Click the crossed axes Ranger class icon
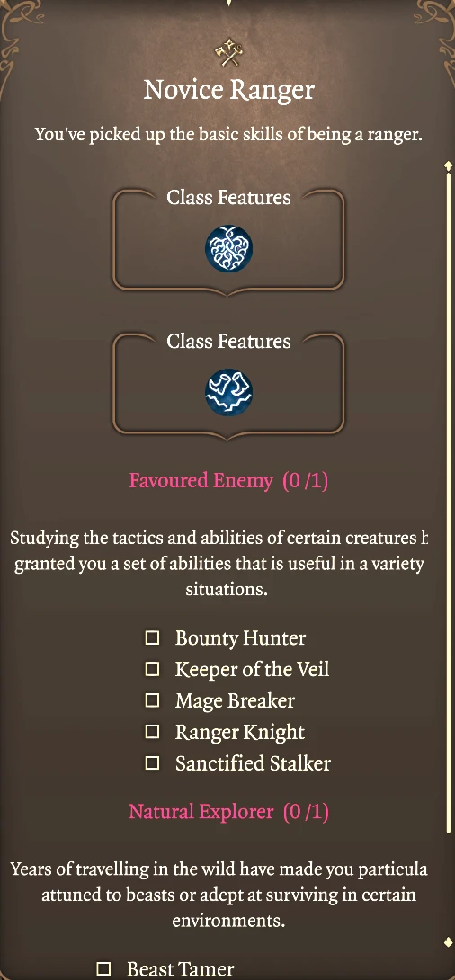 coord(228,54)
